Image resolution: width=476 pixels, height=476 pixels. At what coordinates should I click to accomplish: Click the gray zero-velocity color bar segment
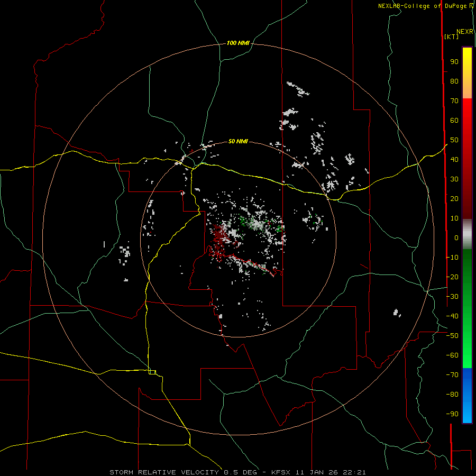click(x=467, y=234)
